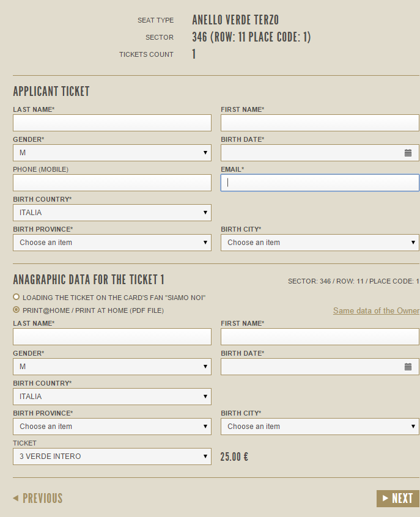This screenshot has height=517, width=420.
Task: Click the sector text 346 (ROW: 11 PLACE CODE: 1)
Action: (251, 37)
